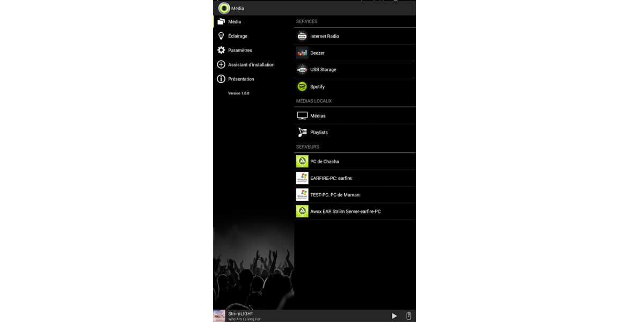Select the Éclairage light bulb icon
Image resolution: width=644 pixels, height=322 pixels.
tap(221, 36)
